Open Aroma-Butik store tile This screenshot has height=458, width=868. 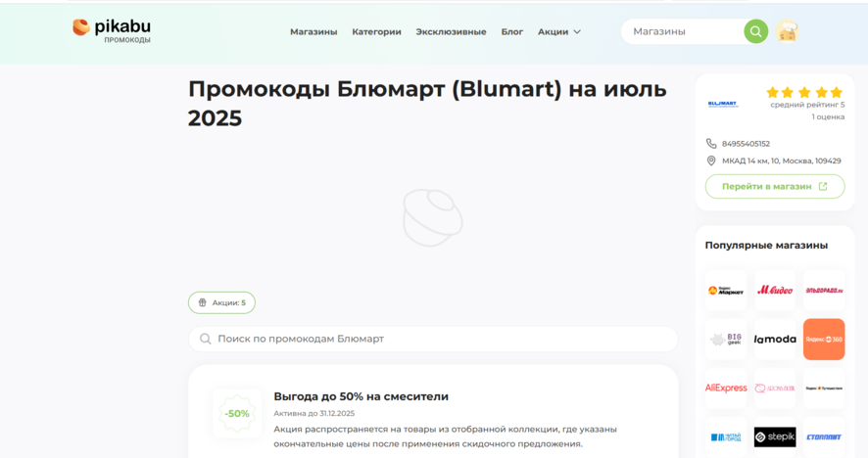click(x=775, y=388)
